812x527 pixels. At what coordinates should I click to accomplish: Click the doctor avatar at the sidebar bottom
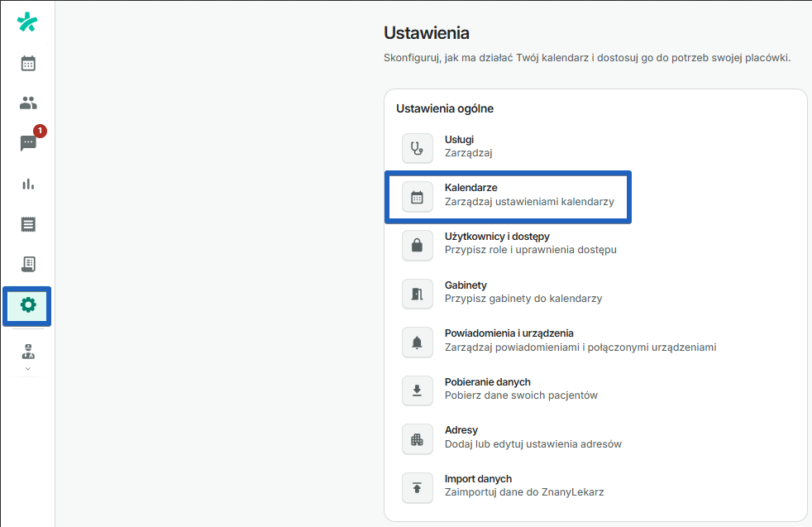coord(27,352)
